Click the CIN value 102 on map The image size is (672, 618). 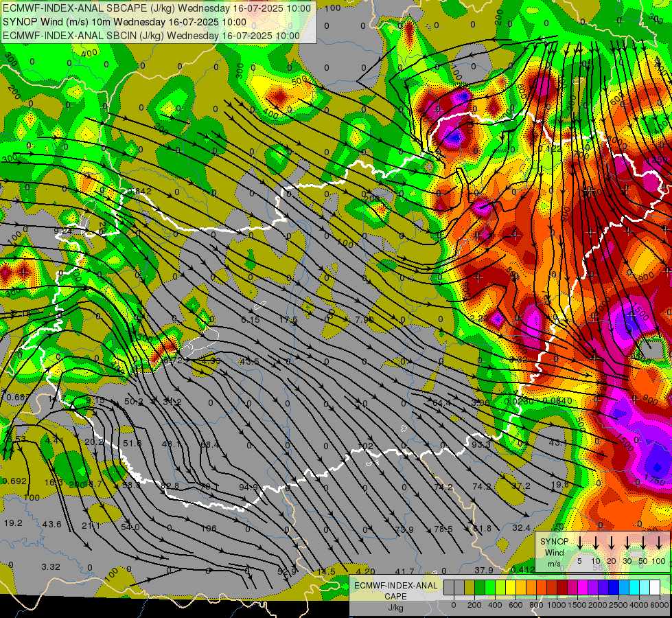coord(366,446)
